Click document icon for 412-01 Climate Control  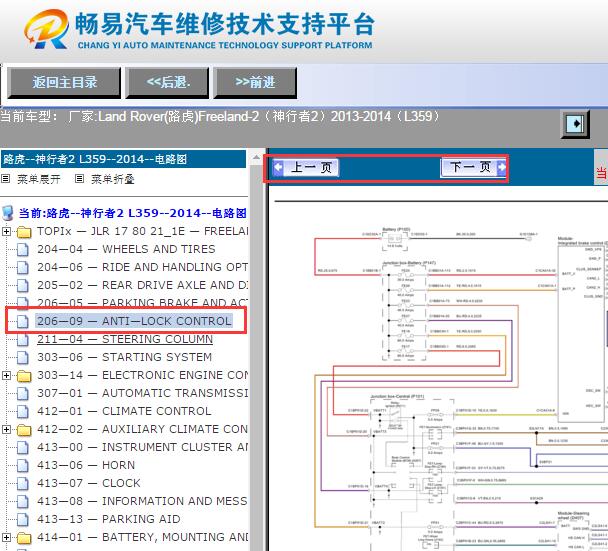click(x=23, y=411)
